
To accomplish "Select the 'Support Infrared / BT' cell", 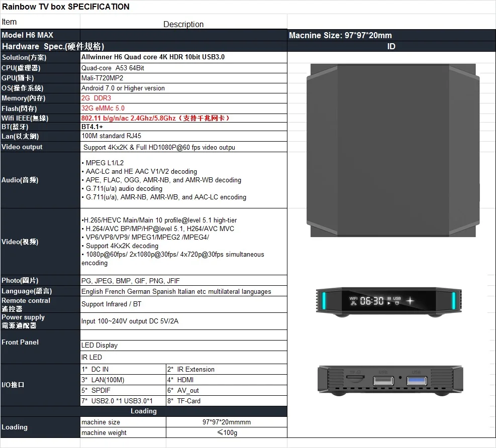I will tap(184, 304).
